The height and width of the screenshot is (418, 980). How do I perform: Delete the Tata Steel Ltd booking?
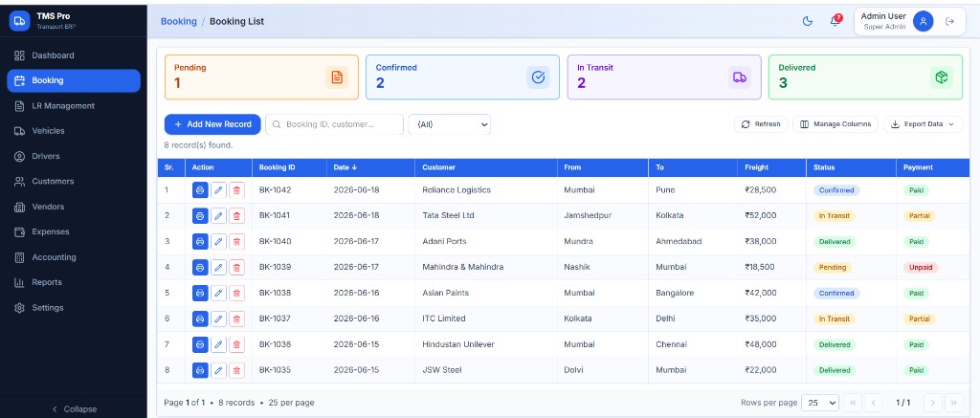tap(236, 215)
